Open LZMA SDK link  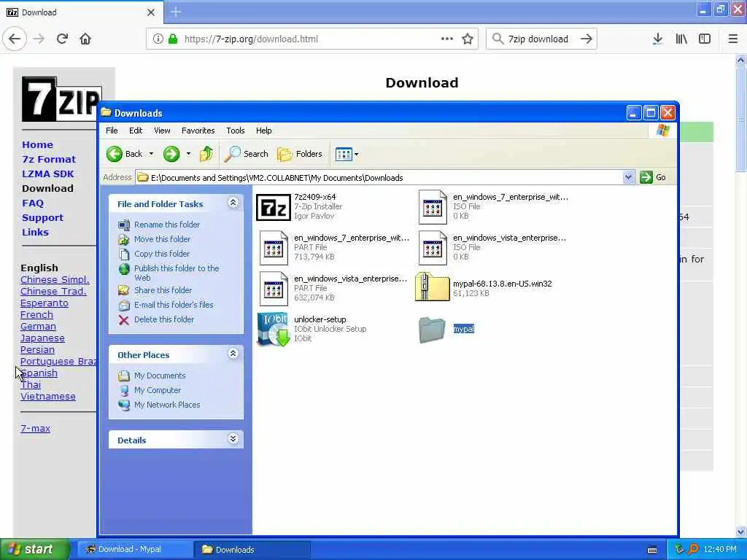click(x=47, y=174)
